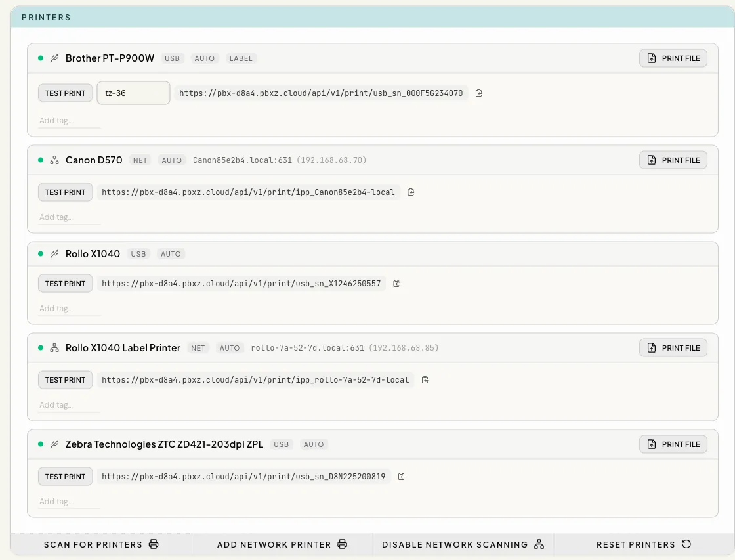Add a network printer
This screenshot has width=735, height=560.
[282, 544]
